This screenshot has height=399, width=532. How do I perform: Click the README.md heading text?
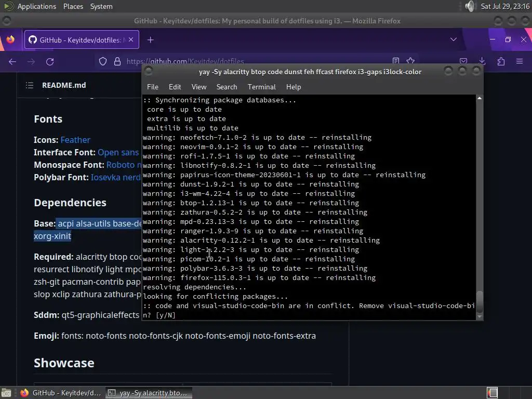64,85
